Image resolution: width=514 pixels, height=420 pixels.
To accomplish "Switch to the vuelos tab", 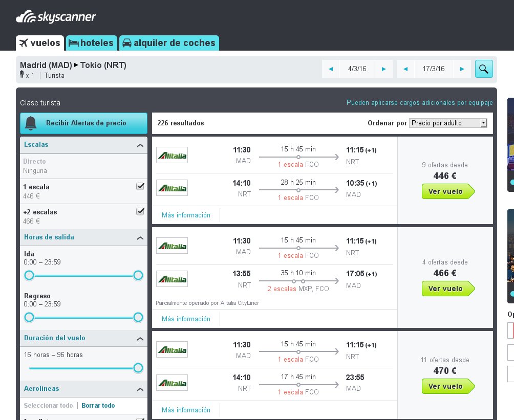I will point(40,43).
